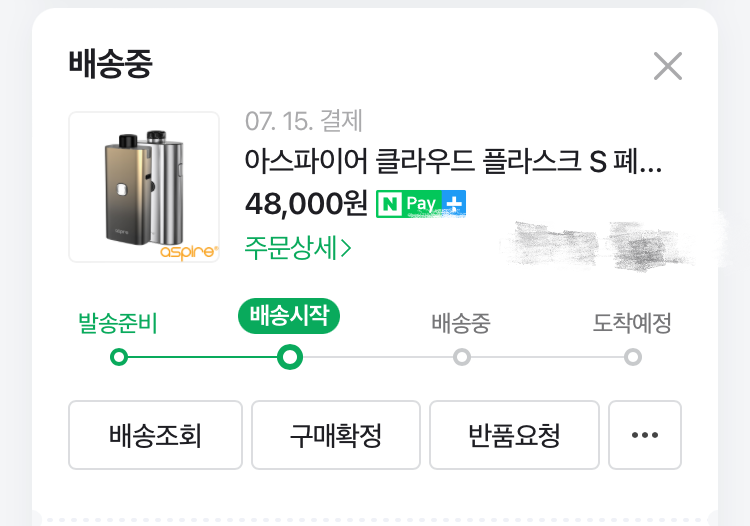Click the N Pay plus badge
The width and height of the screenshot is (750, 526).
421,203
